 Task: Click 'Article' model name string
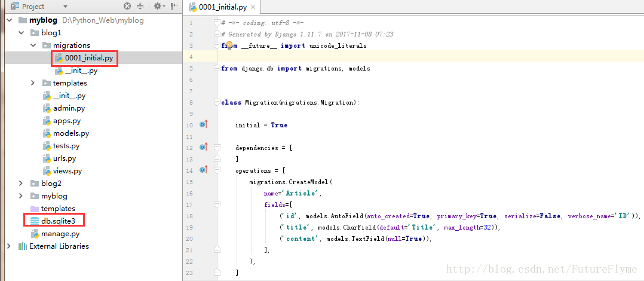click(299, 193)
